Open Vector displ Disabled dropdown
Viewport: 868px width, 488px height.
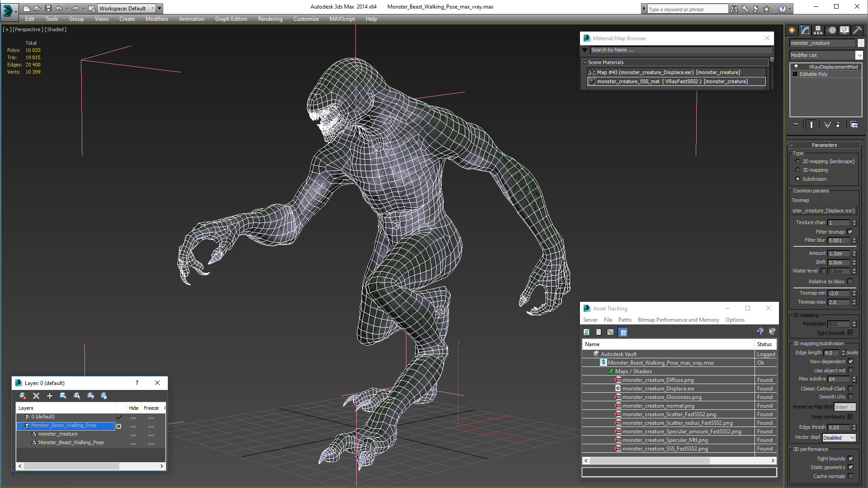[x=839, y=438]
